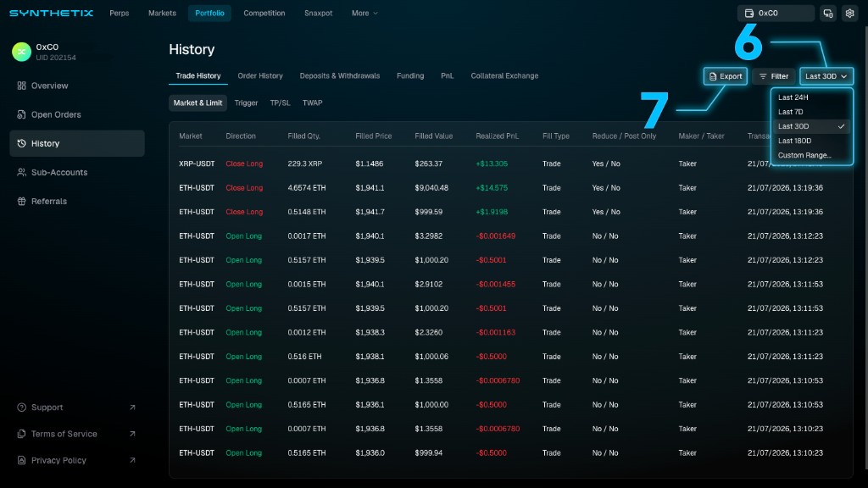
Task: Click the Privacy Policy shield icon
Action: [x=21, y=460]
